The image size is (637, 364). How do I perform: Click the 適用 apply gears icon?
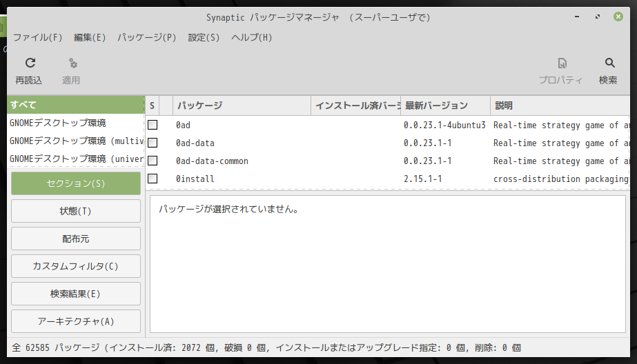(x=72, y=63)
